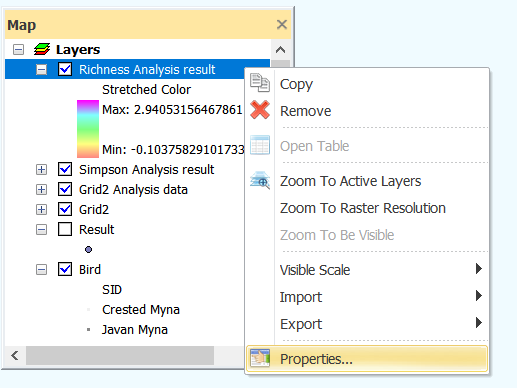Select the Grid2 layer name
Screen dimensions: 517x388
click(x=94, y=210)
